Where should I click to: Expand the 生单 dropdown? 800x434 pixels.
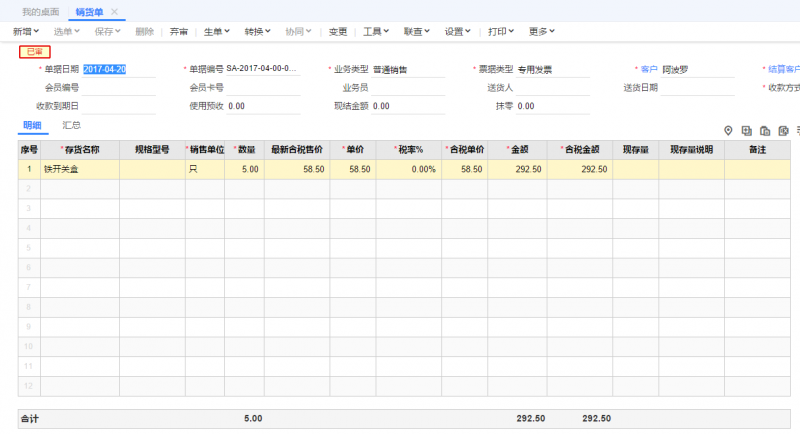pos(217,32)
